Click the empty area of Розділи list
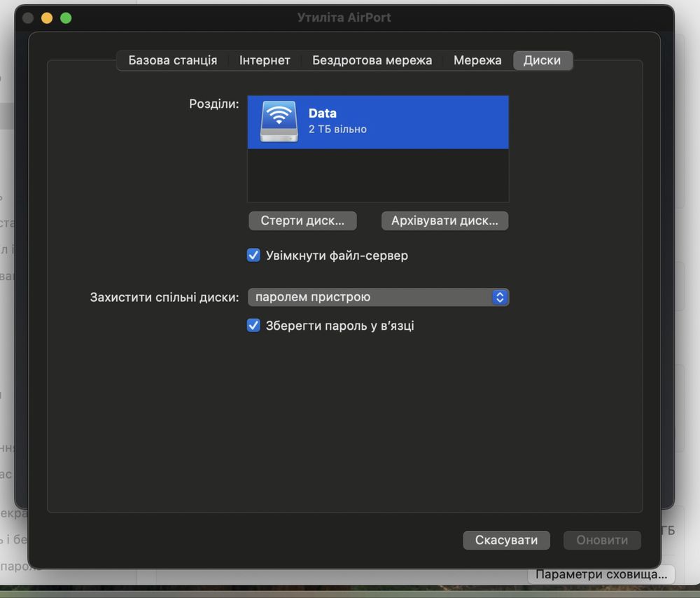The image size is (700, 598). click(x=378, y=175)
